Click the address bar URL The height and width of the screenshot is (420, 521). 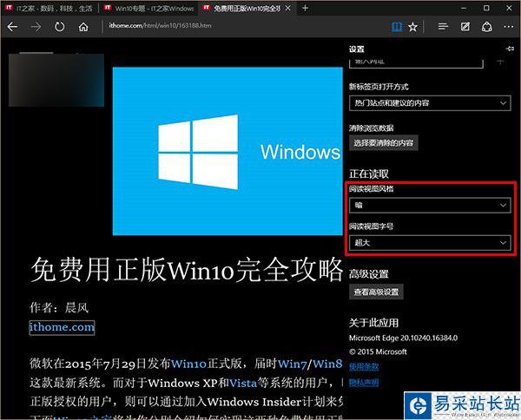[160, 25]
